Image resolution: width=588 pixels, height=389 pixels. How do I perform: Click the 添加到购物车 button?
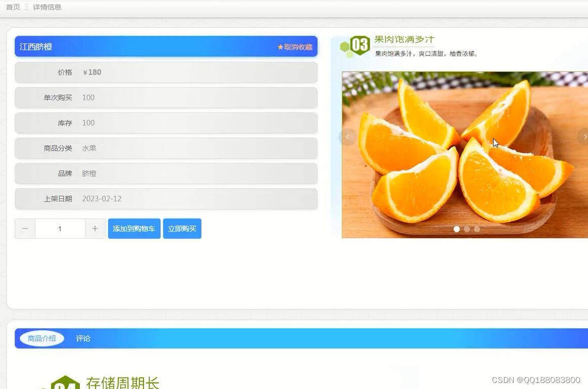coord(134,228)
